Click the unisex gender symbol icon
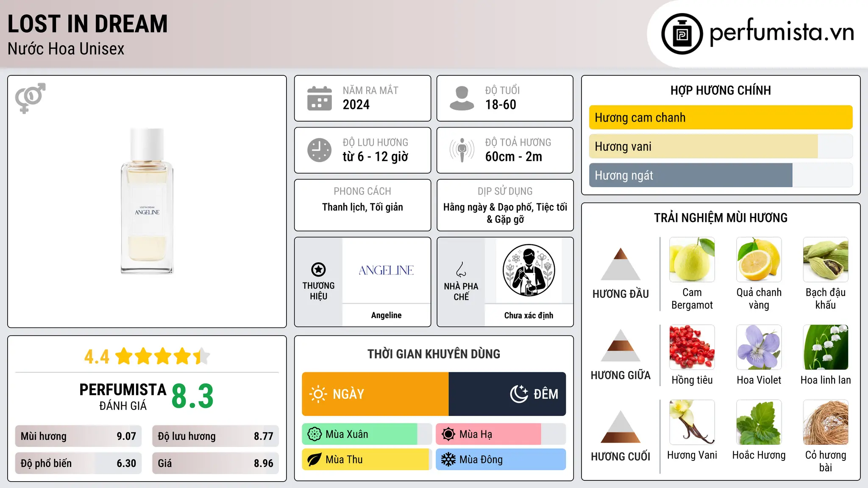The image size is (868, 488). pos(30,98)
